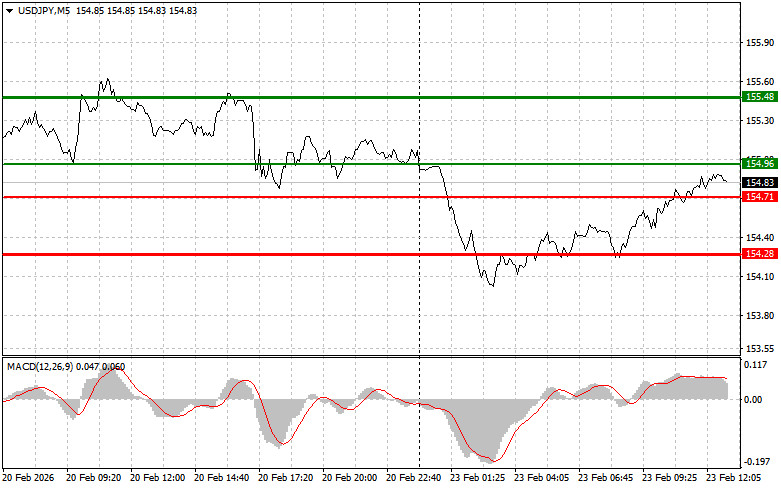Click the 155.30 value on price axis
781x489 pixels.
[760, 120]
